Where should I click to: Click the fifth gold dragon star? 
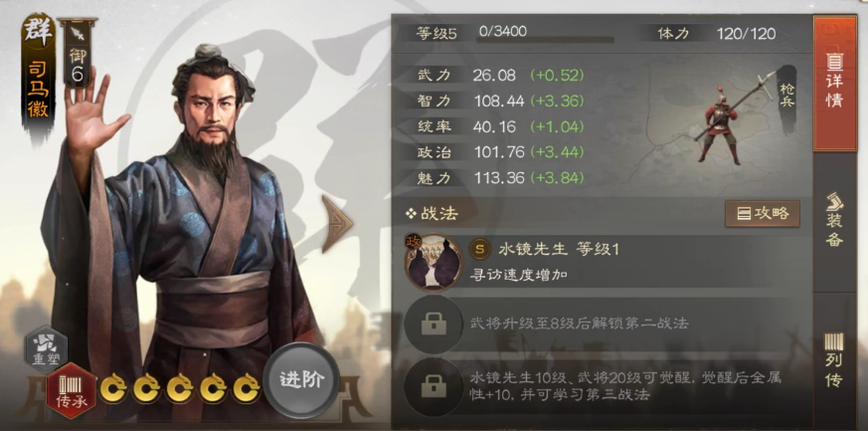(247, 388)
